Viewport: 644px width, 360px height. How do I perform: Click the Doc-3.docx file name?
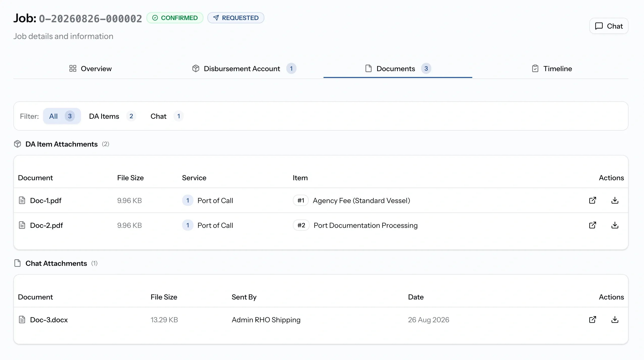[x=49, y=320]
